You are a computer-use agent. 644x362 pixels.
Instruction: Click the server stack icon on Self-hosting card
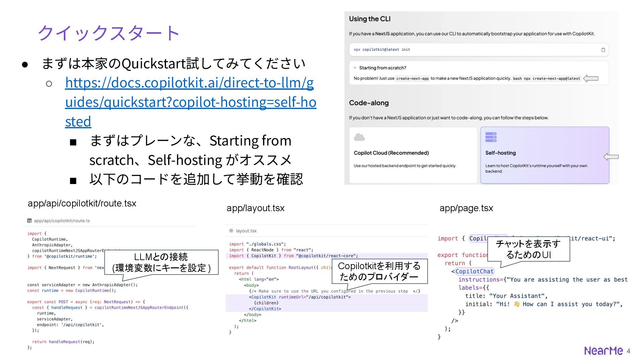click(491, 137)
